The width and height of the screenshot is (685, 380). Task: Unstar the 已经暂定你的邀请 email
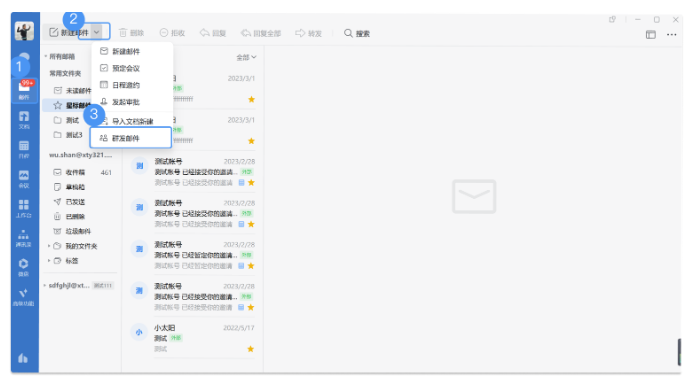coord(251,266)
